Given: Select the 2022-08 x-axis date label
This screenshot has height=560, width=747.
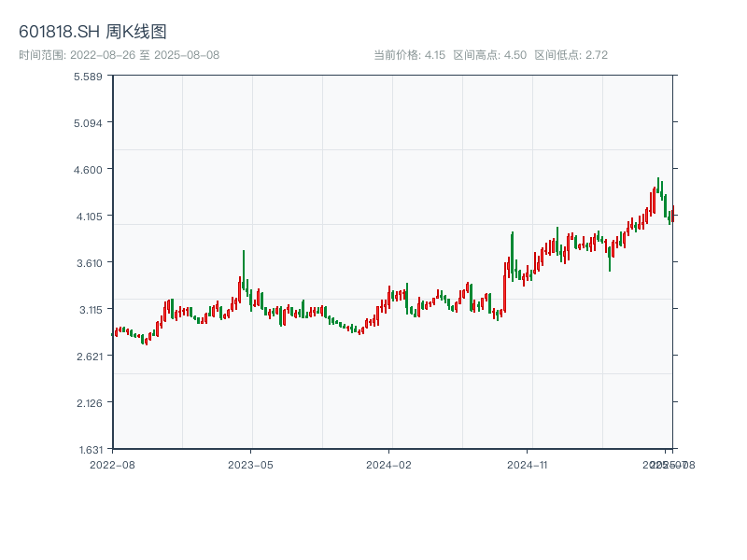Looking at the screenshot, I should point(112,464).
